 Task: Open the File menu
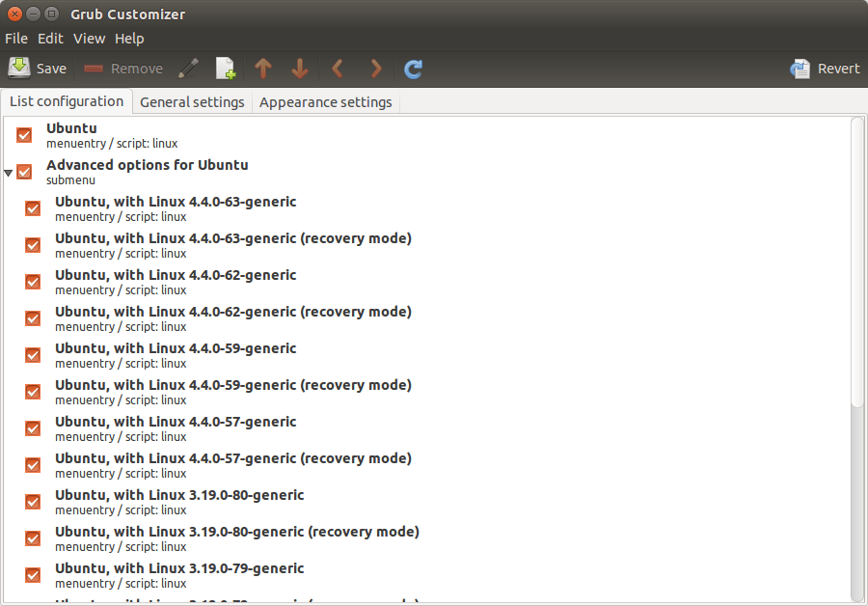click(15, 39)
